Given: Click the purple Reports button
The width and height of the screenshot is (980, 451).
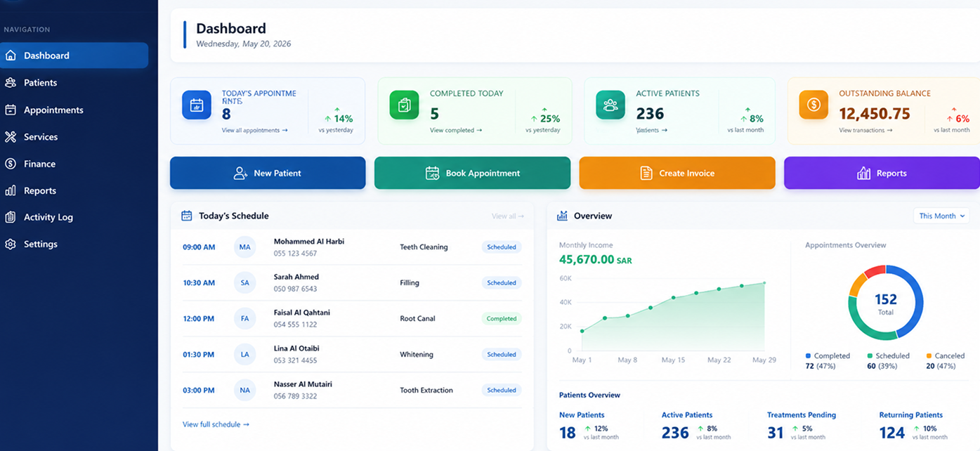Looking at the screenshot, I should (x=882, y=173).
